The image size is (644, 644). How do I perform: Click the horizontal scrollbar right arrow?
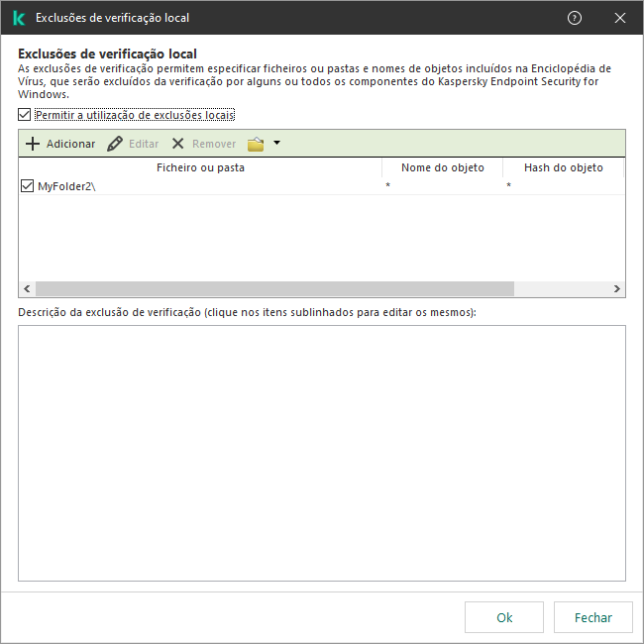(616, 288)
